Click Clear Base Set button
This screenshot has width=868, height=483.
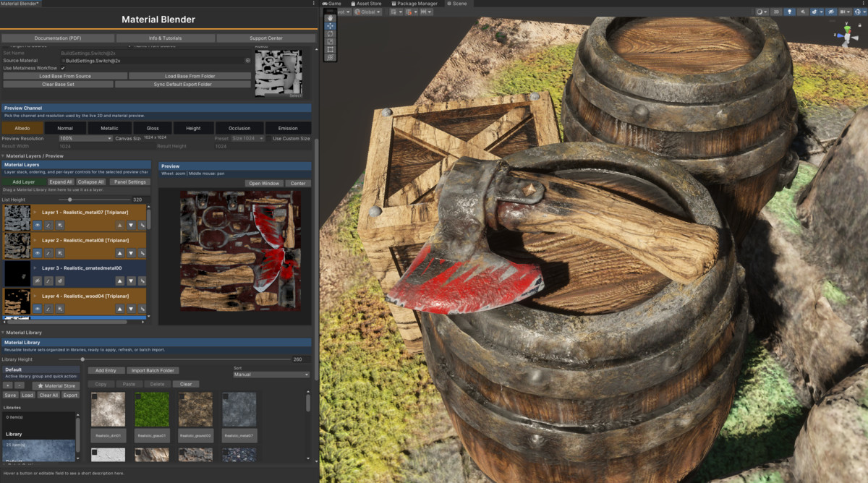click(58, 84)
